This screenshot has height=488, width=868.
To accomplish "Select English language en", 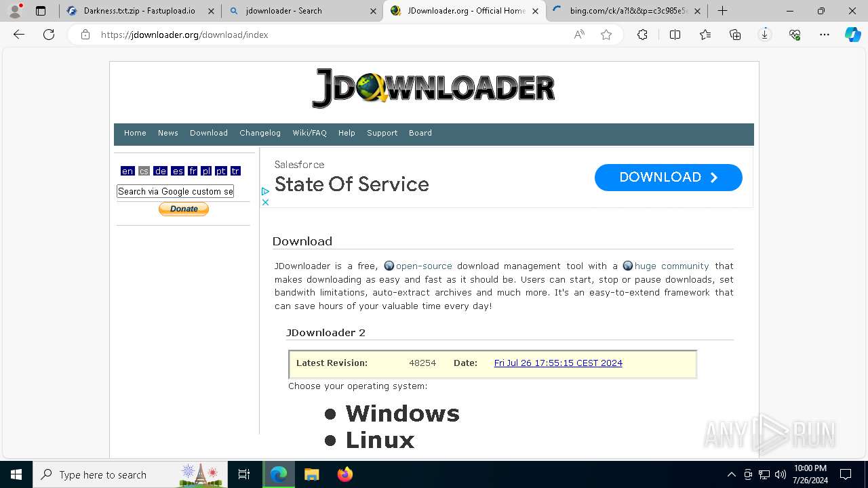I will (x=127, y=171).
